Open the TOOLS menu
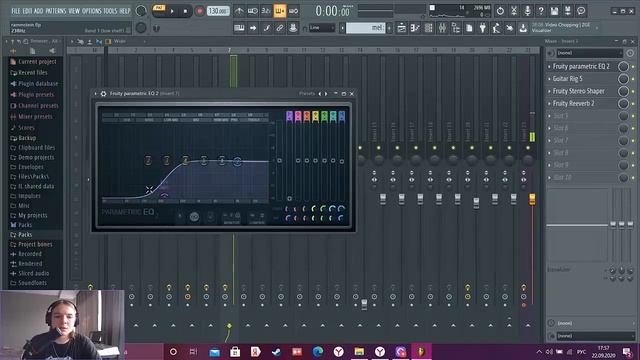 pos(110,11)
